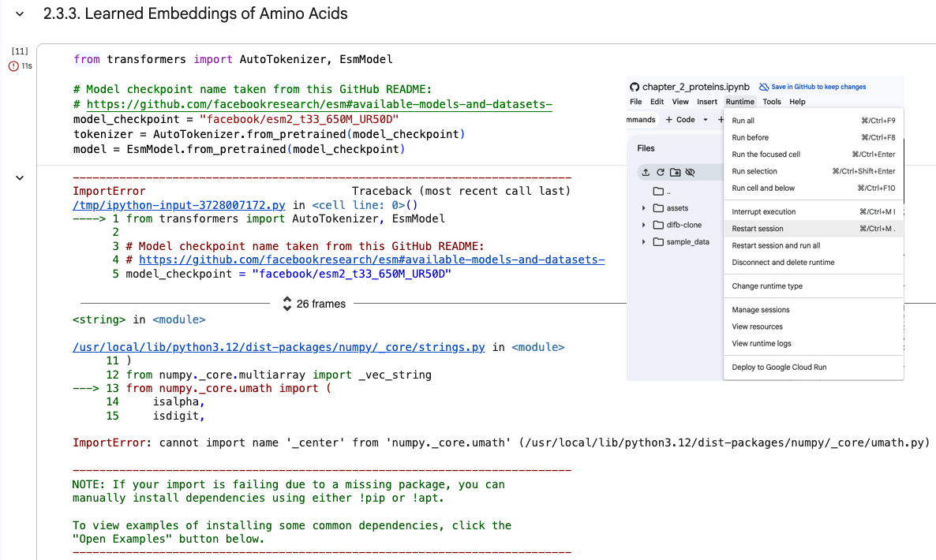The image size is (936, 560).
Task: Open the numpy strings.py traceback link
Action: [x=279, y=347]
